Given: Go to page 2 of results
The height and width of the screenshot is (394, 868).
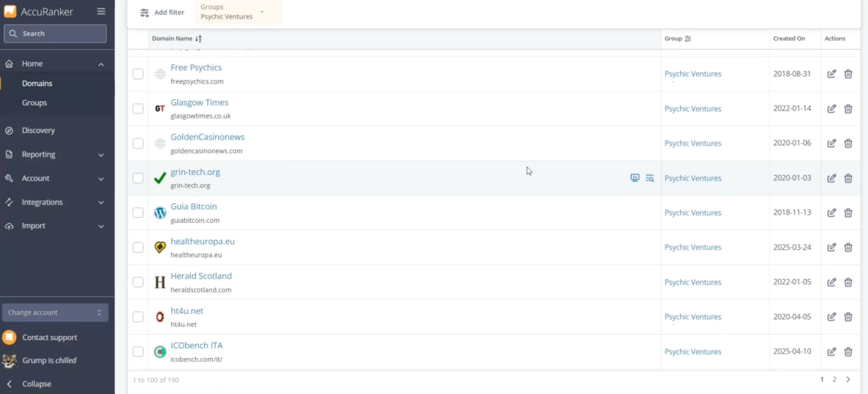Looking at the screenshot, I should (x=834, y=380).
